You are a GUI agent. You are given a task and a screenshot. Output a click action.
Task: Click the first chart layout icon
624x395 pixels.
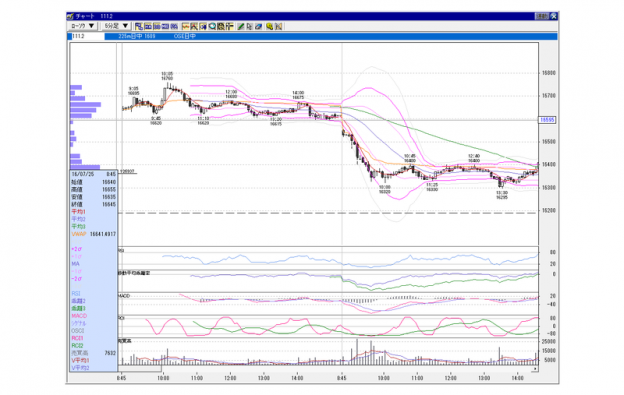coord(139,26)
